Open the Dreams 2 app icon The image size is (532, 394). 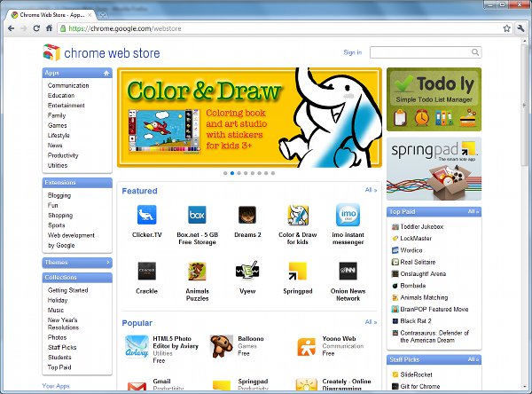pos(247,215)
